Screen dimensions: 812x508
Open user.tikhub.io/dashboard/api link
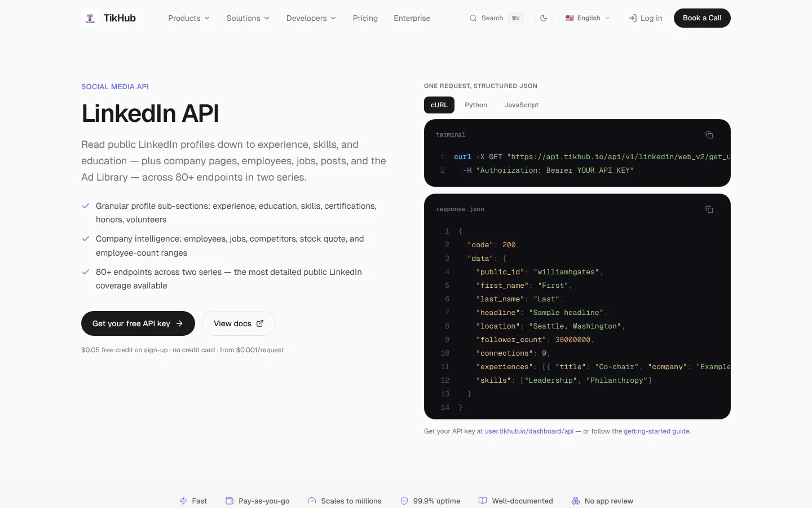click(x=529, y=431)
